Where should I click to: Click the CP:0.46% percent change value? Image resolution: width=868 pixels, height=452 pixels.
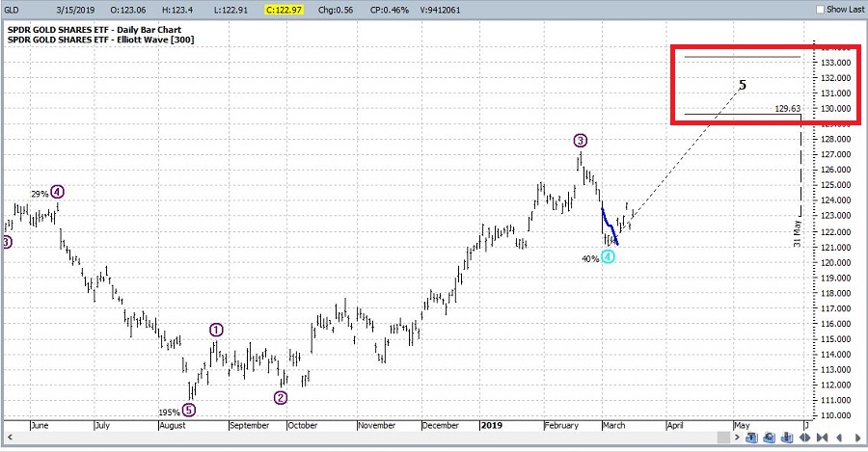click(x=388, y=10)
